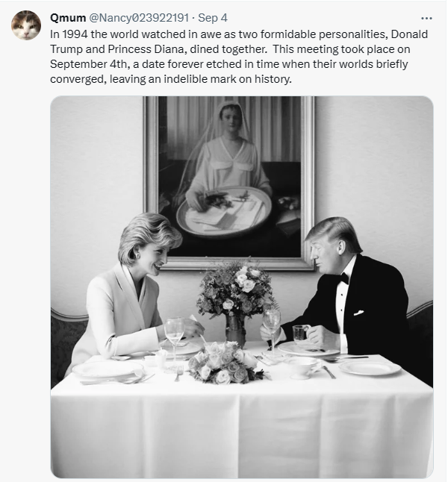Click the rose bouquet at the table's front
The width and height of the screenshot is (448, 482).
[224, 364]
